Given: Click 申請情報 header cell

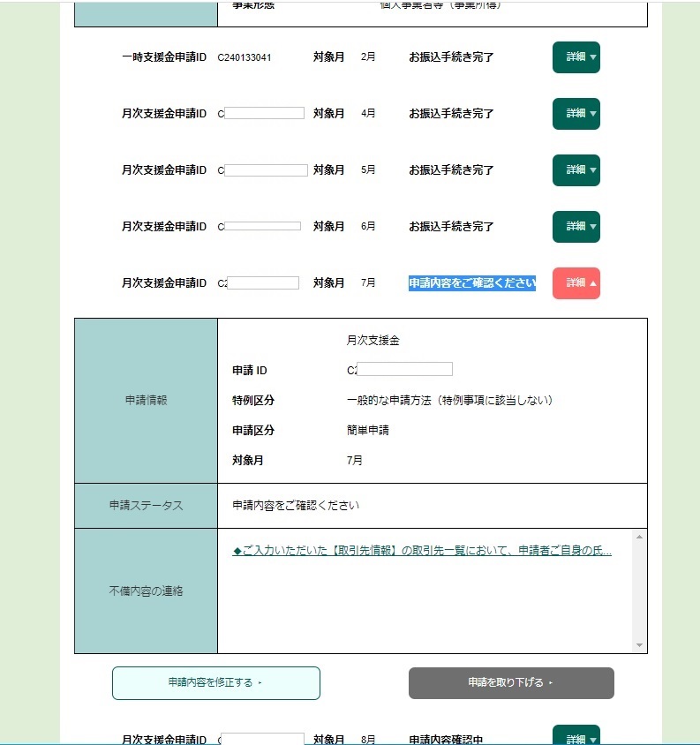Looking at the screenshot, I should click(x=146, y=401).
